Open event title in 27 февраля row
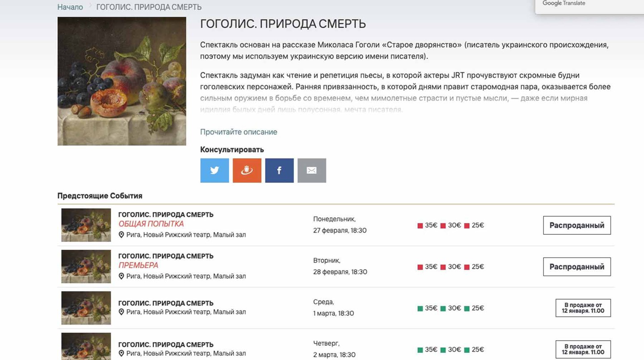Image resolution: width=644 pixels, height=360 pixels. point(166,215)
